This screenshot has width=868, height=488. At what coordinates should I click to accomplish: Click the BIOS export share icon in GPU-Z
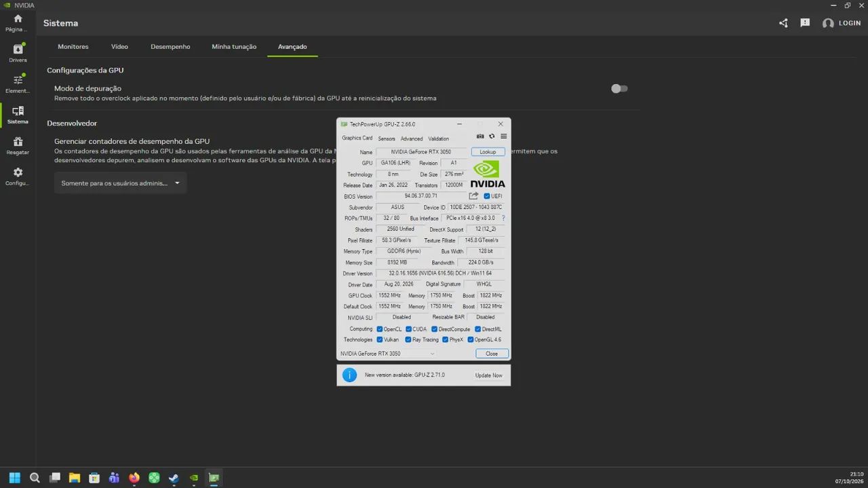click(473, 196)
